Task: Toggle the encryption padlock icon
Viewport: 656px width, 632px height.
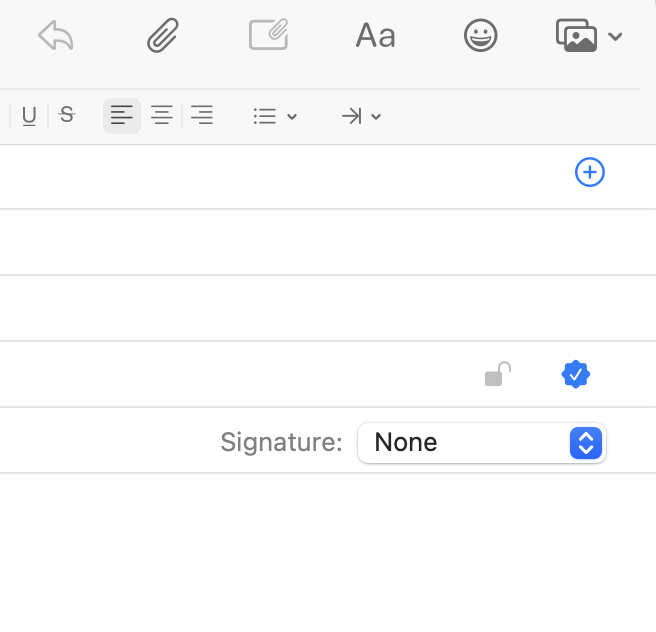Action: (x=497, y=374)
